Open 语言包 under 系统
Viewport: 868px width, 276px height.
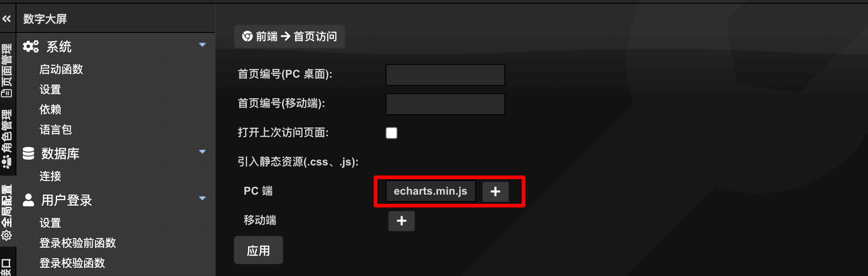click(x=56, y=129)
